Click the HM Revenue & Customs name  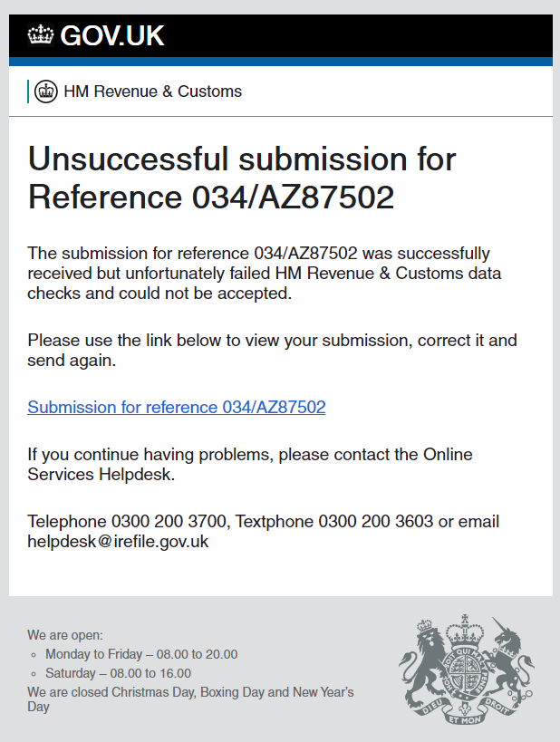[x=152, y=92]
